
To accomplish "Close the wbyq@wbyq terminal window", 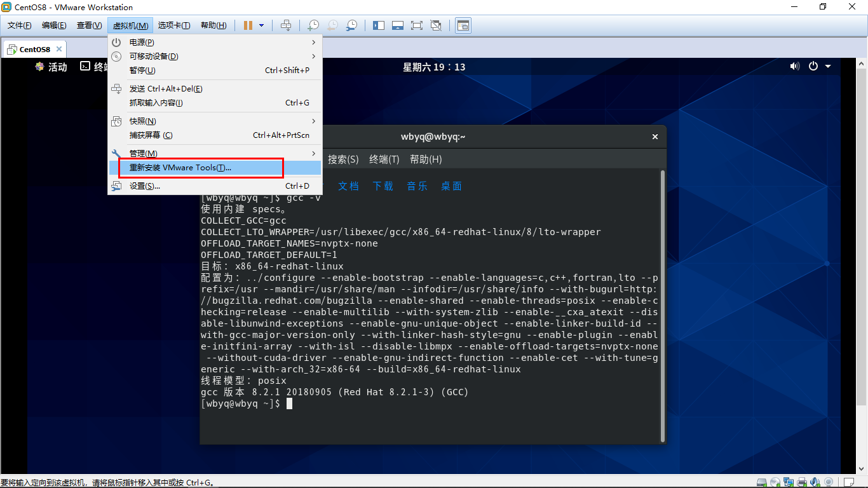I will [x=655, y=137].
